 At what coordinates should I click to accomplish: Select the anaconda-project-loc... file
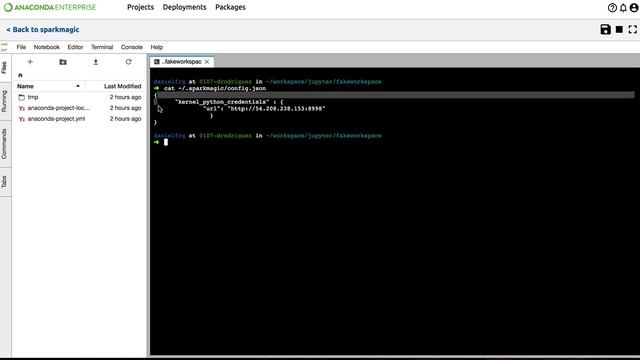coord(79,108)
